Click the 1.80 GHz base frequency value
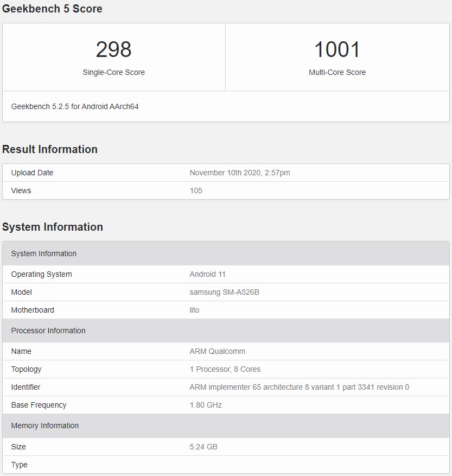The height and width of the screenshot is (476, 452). click(x=206, y=405)
